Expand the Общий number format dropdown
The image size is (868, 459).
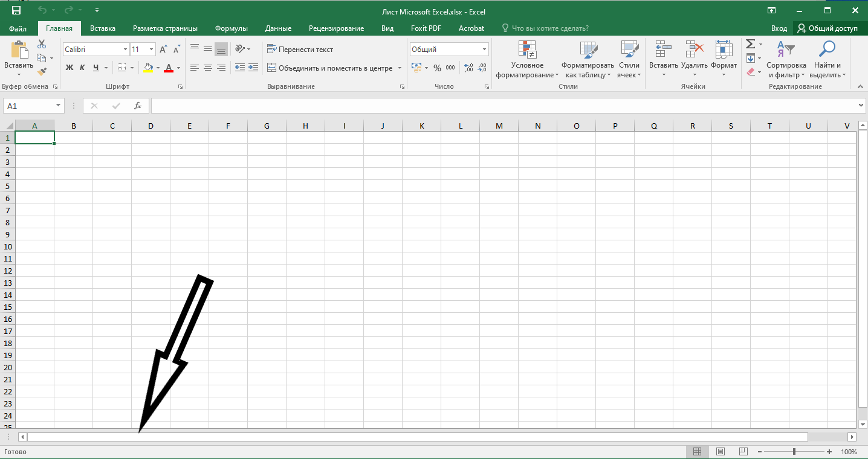[485, 50]
